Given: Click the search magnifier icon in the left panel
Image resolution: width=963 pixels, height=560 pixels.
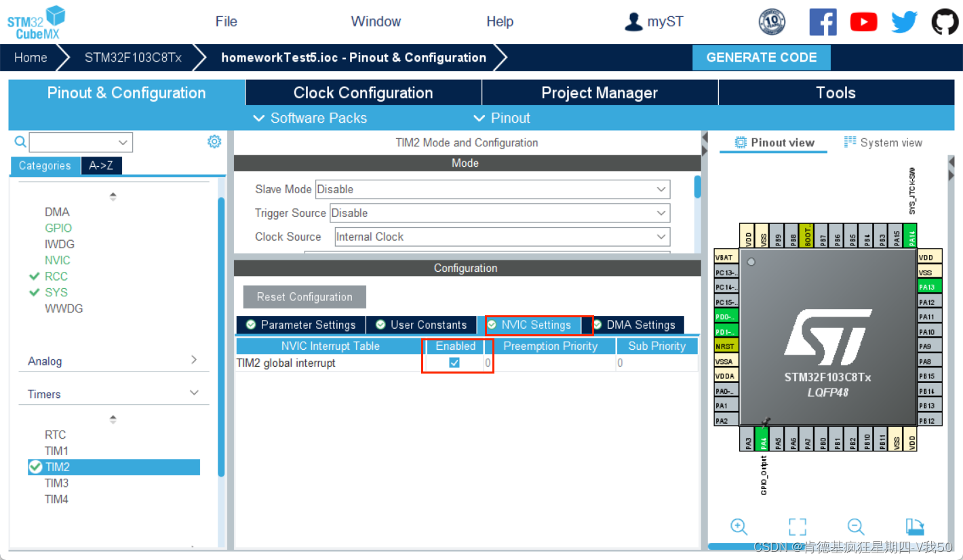Looking at the screenshot, I should pyautogui.click(x=20, y=142).
